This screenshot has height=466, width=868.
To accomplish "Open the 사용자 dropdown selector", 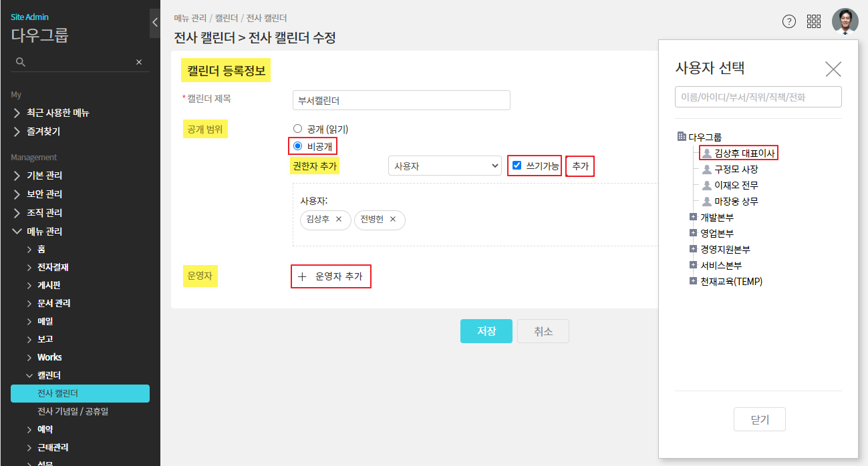I will coord(444,166).
